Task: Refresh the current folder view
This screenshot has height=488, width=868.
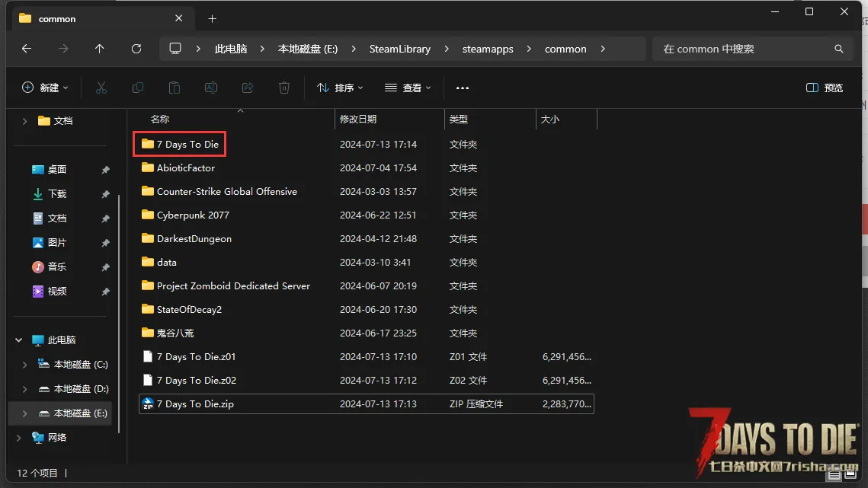Action: pyautogui.click(x=136, y=49)
